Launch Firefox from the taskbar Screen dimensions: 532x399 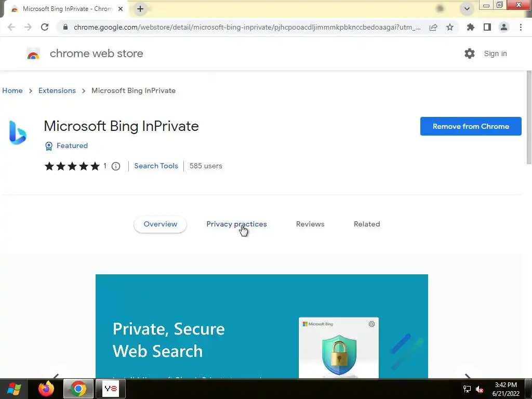pos(46,389)
